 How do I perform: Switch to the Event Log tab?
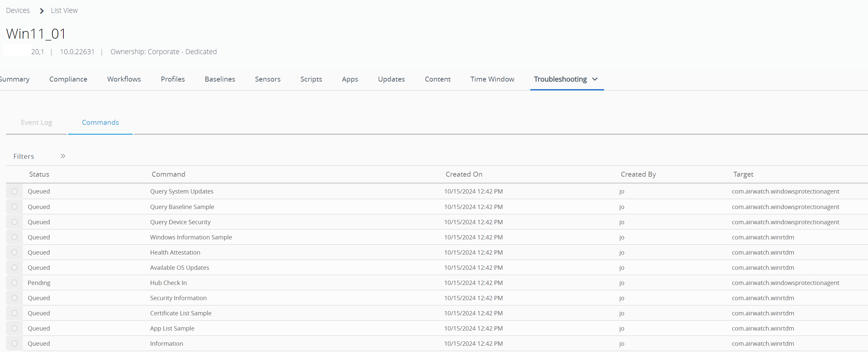36,122
